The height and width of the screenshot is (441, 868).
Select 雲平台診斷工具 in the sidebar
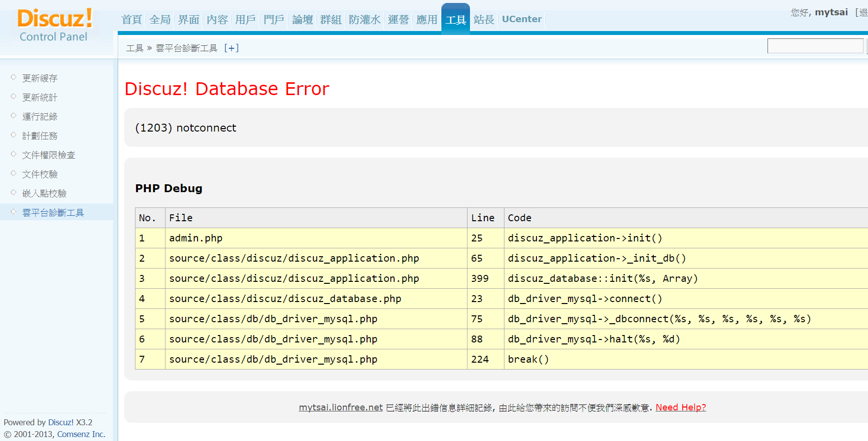(53, 213)
